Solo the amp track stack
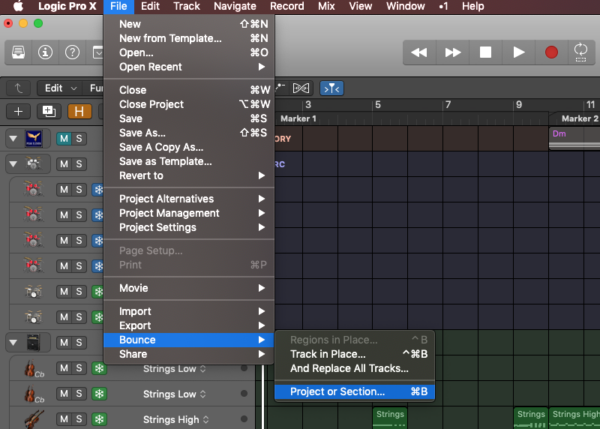The width and height of the screenshot is (600, 429). [79, 342]
